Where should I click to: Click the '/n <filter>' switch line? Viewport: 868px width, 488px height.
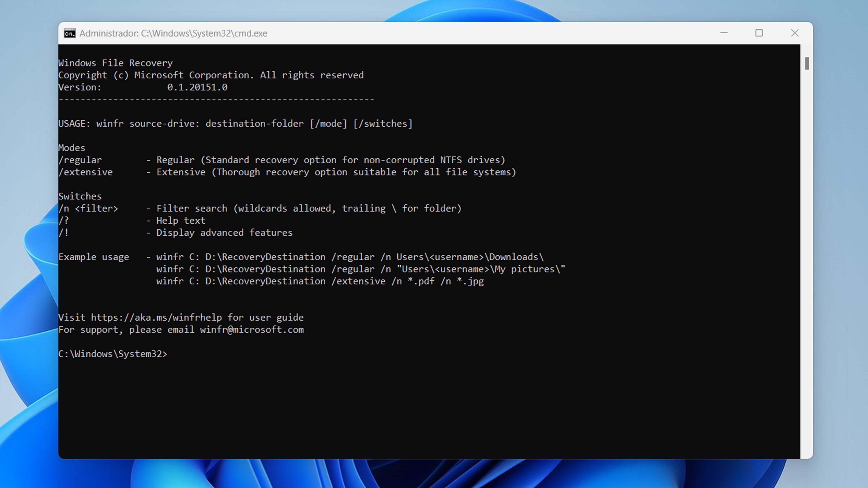260,209
